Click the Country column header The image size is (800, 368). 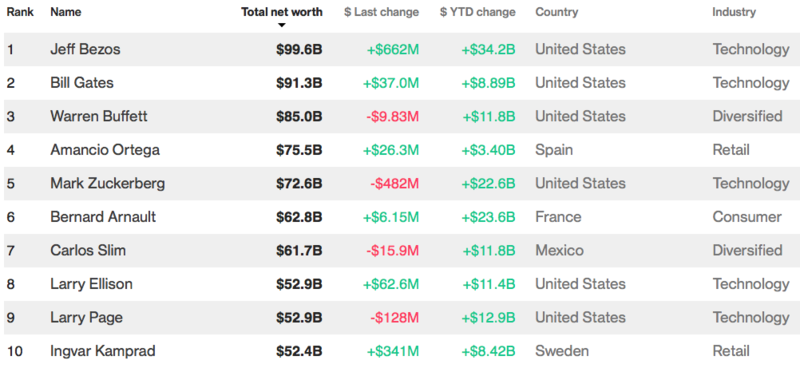[557, 12]
